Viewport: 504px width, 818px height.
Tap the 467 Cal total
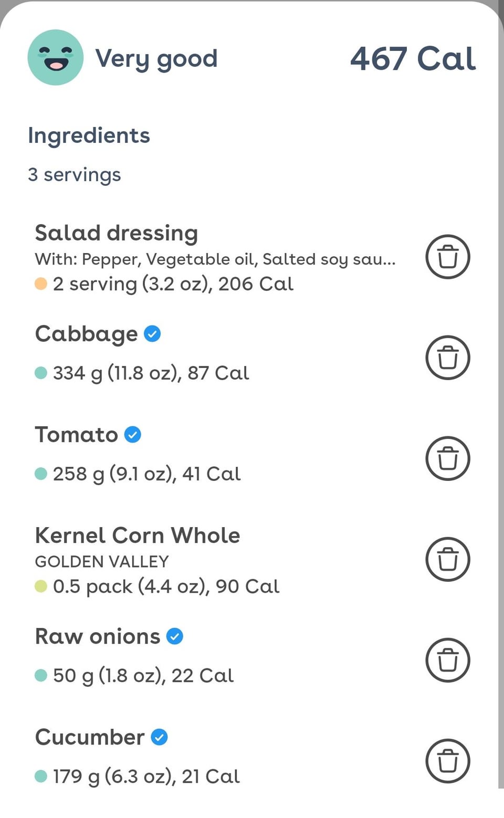click(x=413, y=58)
